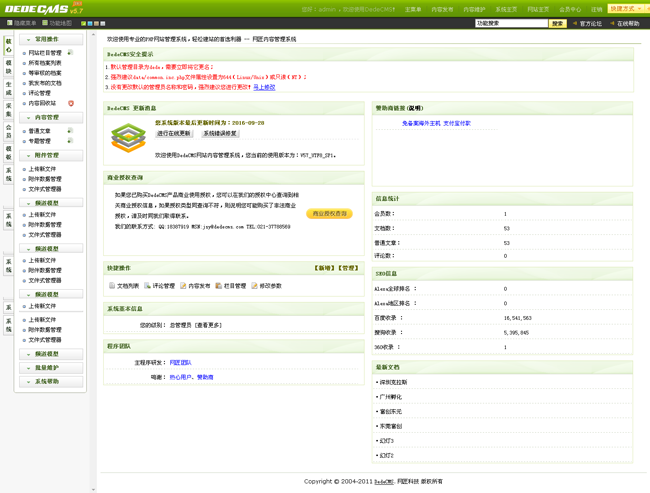Click the sidebar scrollbar up arrow

tap(93, 35)
